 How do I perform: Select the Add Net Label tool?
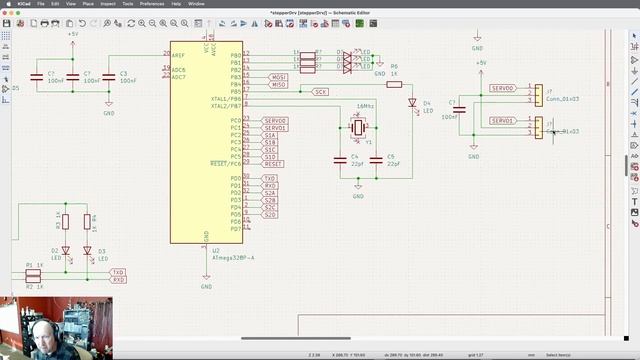(634, 134)
